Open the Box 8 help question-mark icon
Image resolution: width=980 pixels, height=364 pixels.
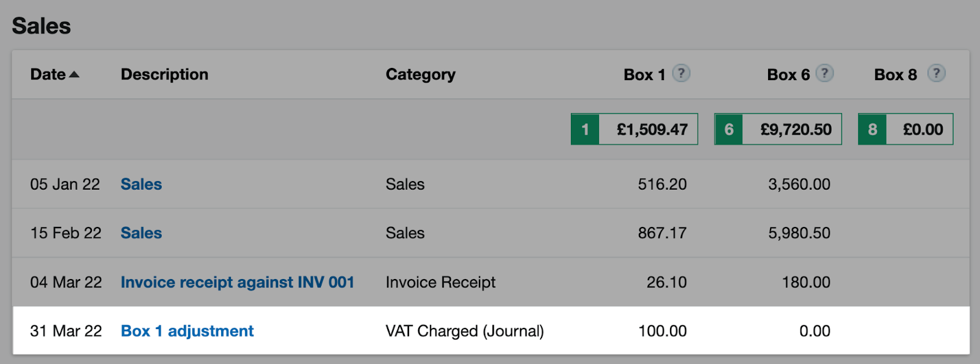[937, 73]
